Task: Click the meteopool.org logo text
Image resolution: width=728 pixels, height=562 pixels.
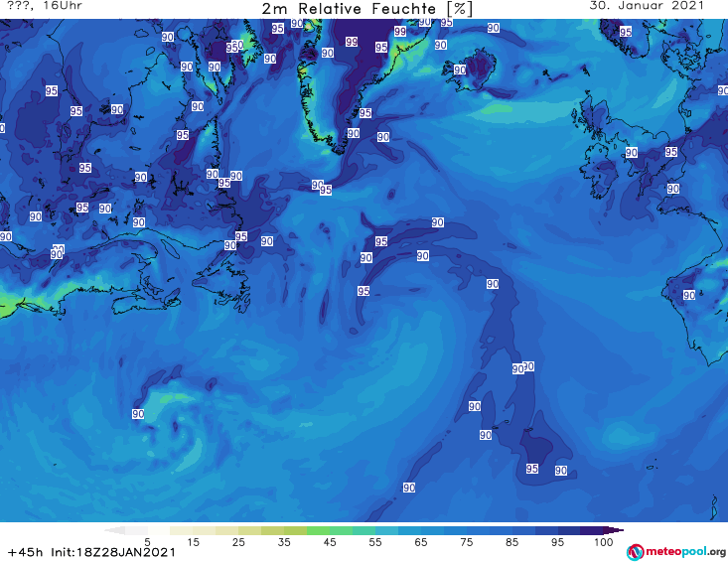Action: (x=685, y=552)
